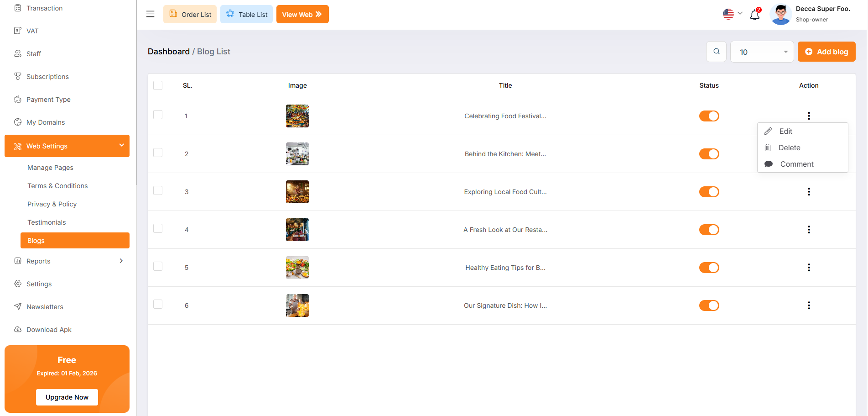Click the search magnifier icon

coord(716,52)
